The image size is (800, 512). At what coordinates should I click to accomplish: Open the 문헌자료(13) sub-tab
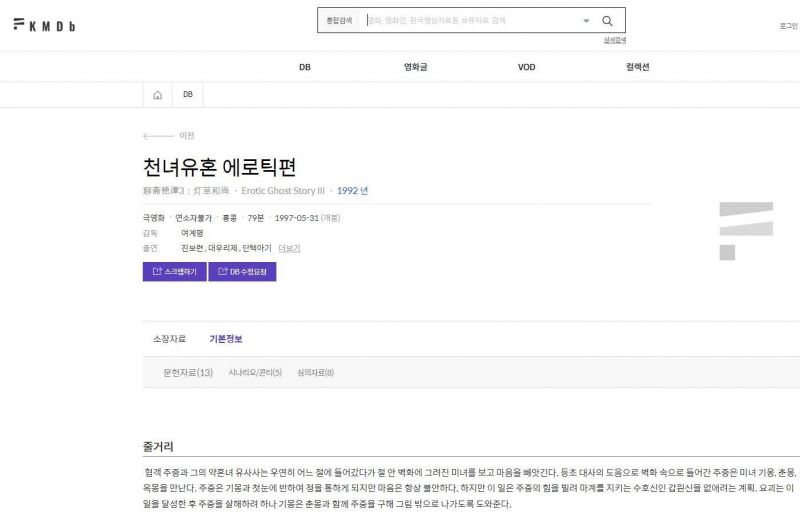pyautogui.click(x=188, y=372)
